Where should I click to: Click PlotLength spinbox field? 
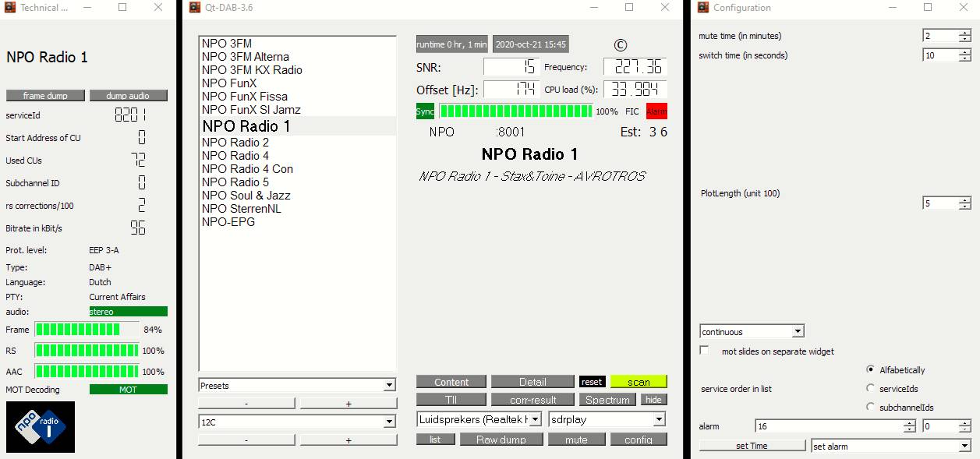tap(946, 203)
